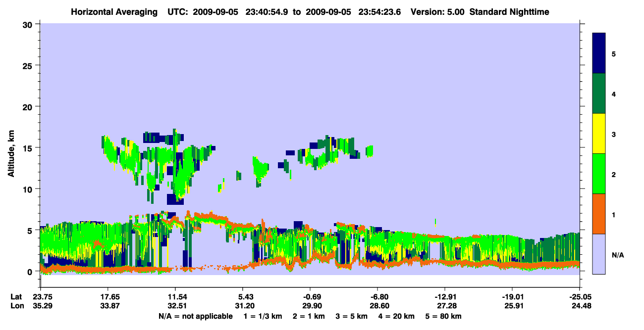Click the y-axis tick label 30
This screenshot has height=330, width=644.
(x=29, y=24)
